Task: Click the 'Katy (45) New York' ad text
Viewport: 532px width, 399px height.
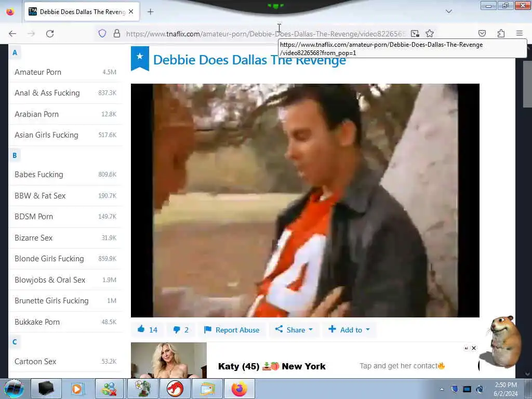Action: pos(272,366)
